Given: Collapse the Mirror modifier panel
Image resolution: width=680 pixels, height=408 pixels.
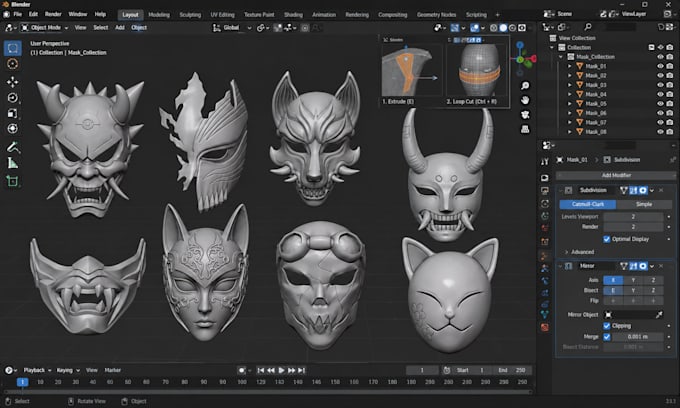Looking at the screenshot, I should (x=560, y=266).
